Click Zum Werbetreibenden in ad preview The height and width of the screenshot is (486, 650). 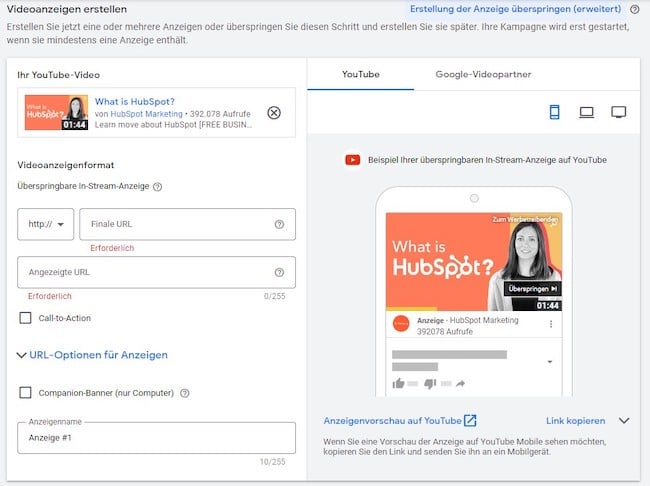pos(525,219)
